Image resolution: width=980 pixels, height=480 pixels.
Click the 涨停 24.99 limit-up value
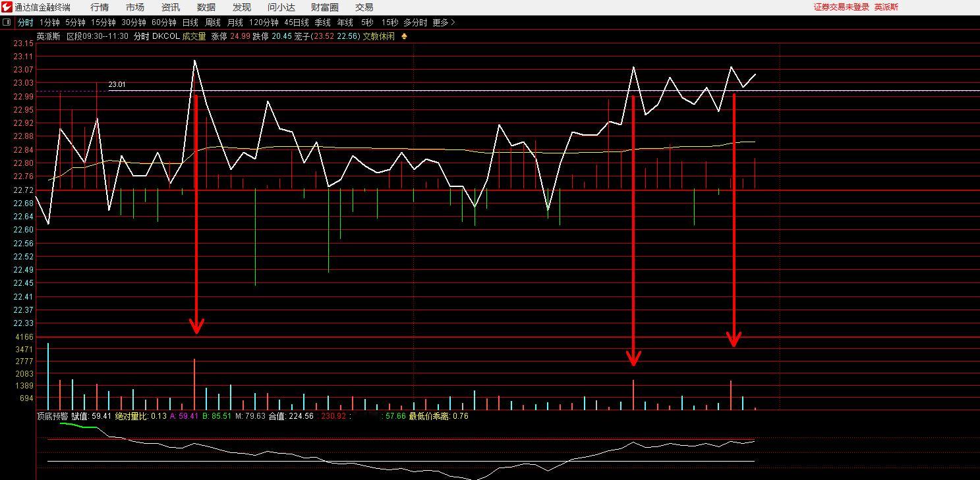231,36
